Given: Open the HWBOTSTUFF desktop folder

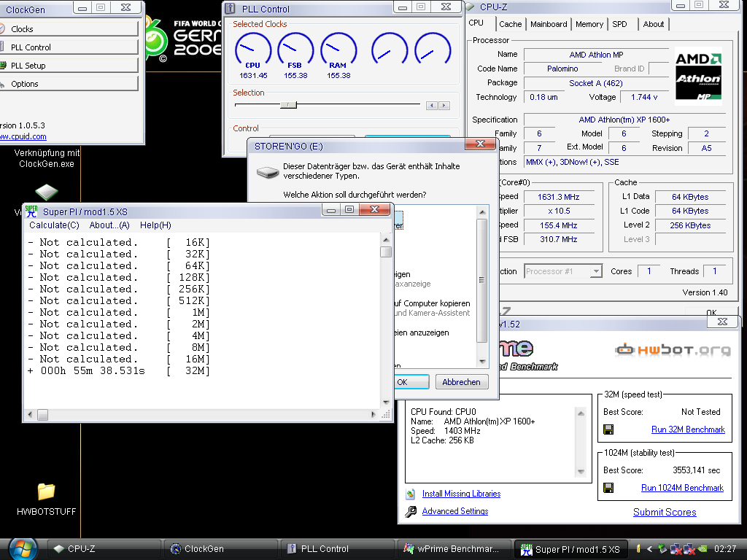Looking at the screenshot, I should coord(46,499).
